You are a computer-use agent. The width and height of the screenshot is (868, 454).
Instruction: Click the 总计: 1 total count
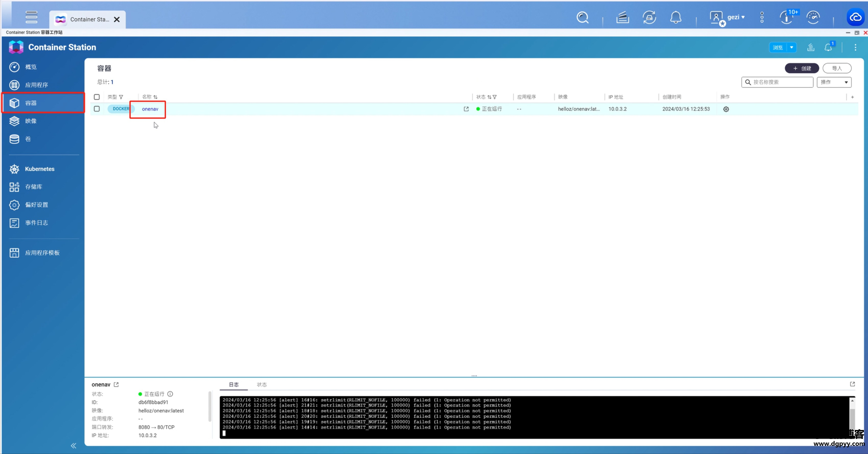click(105, 82)
